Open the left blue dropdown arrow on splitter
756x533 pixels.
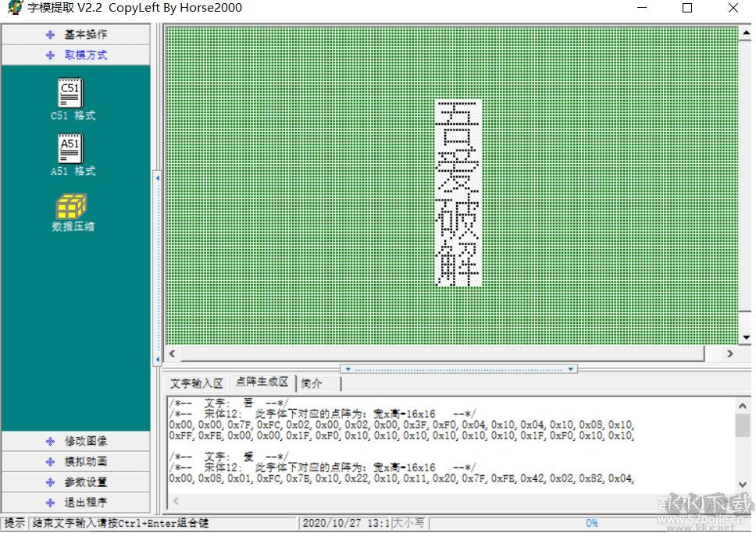tap(346, 369)
